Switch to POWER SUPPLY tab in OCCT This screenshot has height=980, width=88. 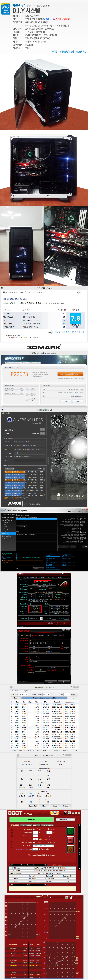47,825
